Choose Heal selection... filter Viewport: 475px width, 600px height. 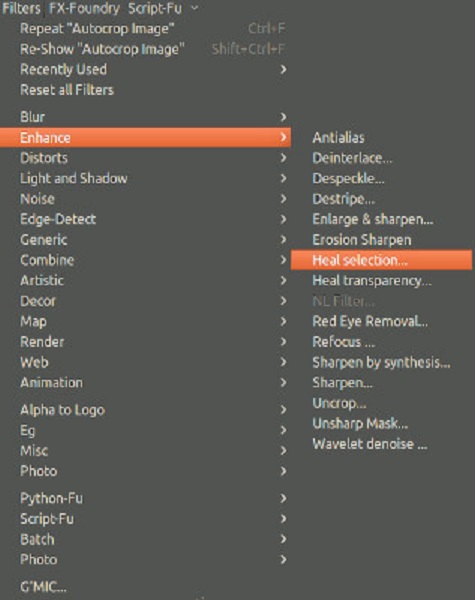[381, 260]
